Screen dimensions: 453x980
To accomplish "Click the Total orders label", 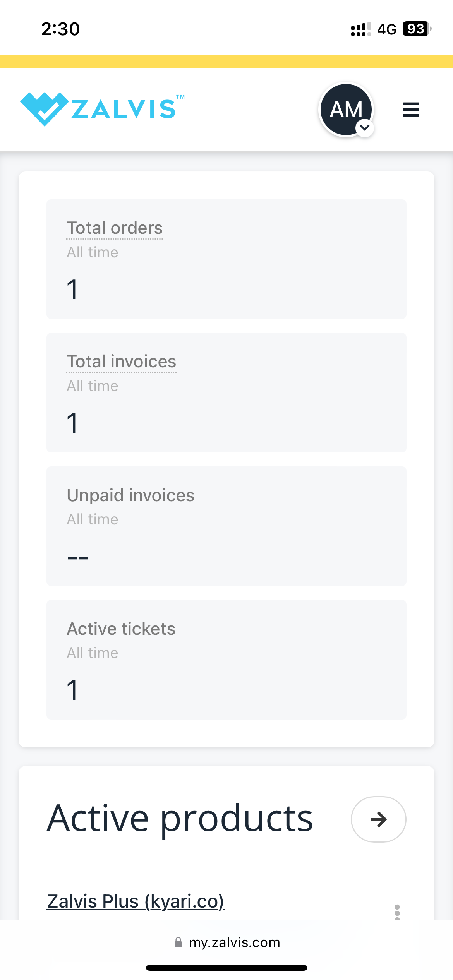I will point(115,228).
